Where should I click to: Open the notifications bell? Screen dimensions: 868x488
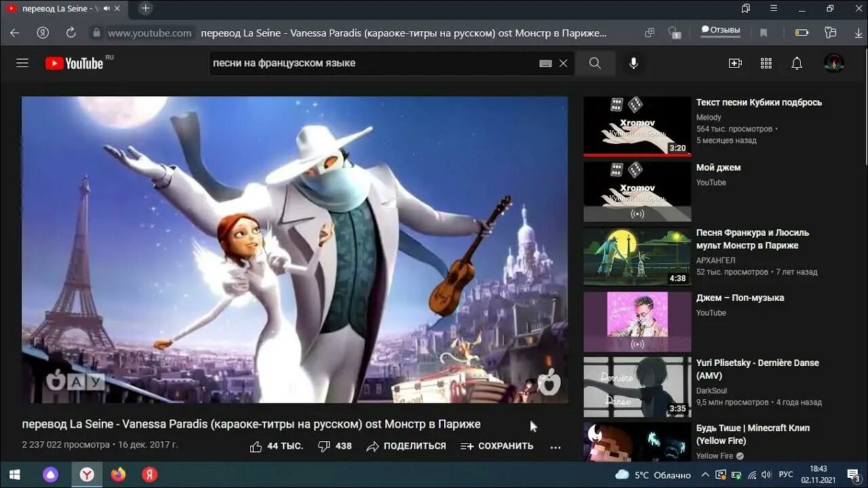(x=797, y=63)
